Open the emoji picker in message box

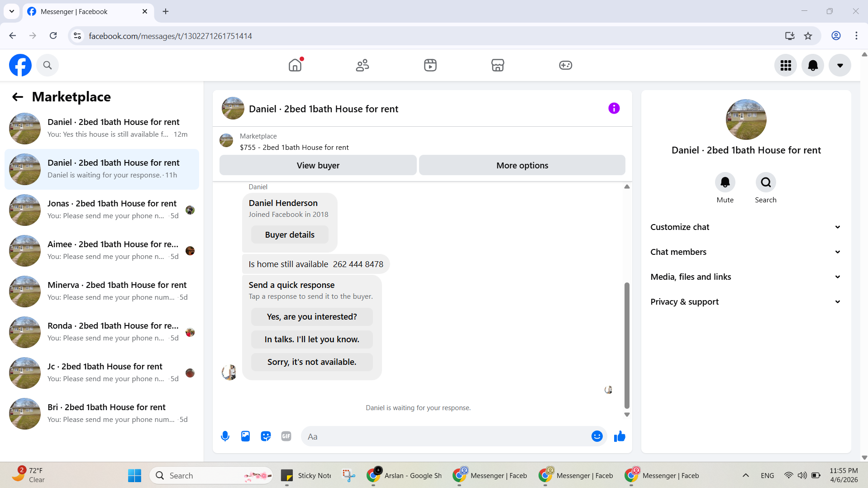[x=597, y=436]
